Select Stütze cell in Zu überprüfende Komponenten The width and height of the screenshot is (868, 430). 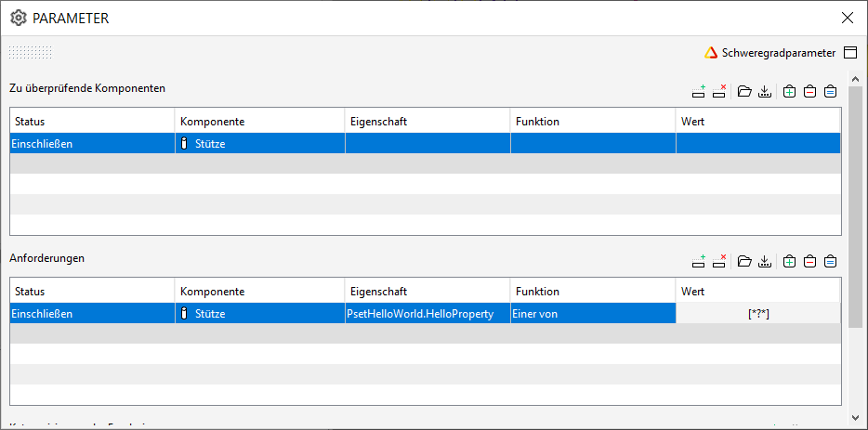tap(260, 144)
